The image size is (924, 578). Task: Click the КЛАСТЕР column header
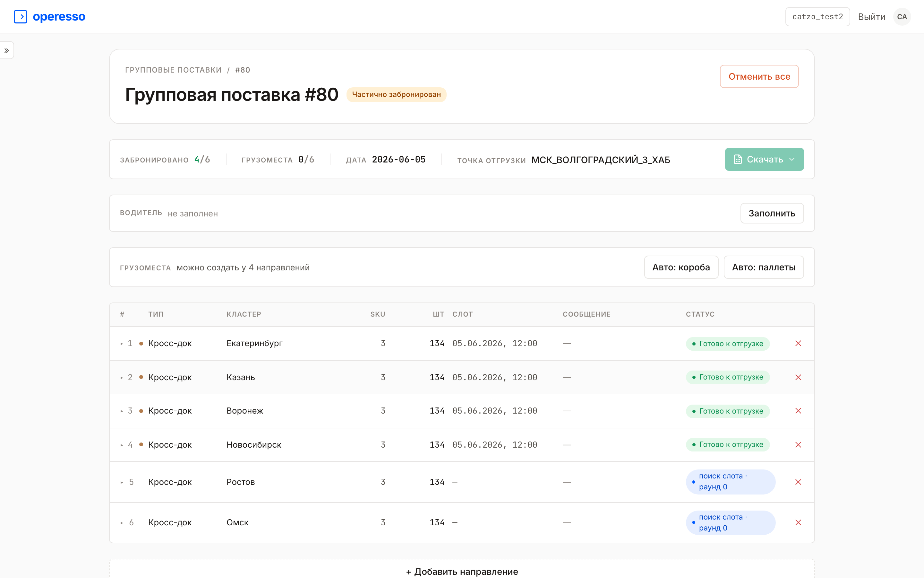click(x=244, y=314)
